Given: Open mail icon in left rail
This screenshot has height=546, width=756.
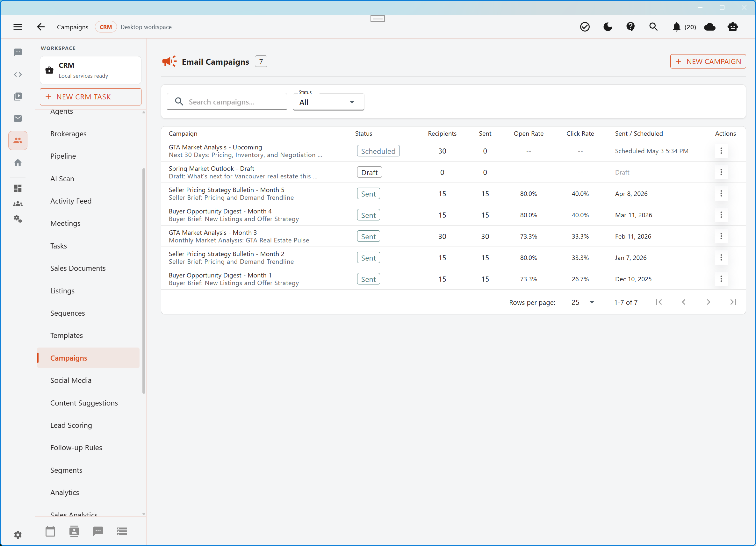Looking at the screenshot, I should coord(18,118).
